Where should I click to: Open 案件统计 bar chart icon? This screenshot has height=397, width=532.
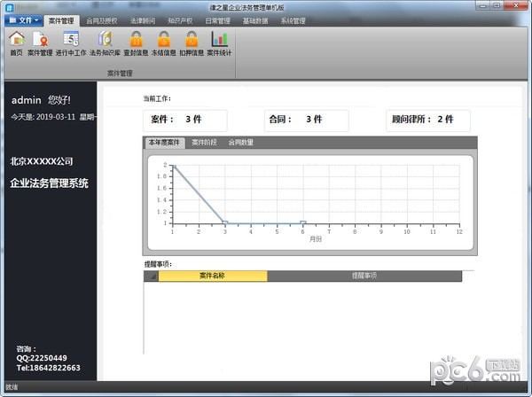(x=219, y=43)
